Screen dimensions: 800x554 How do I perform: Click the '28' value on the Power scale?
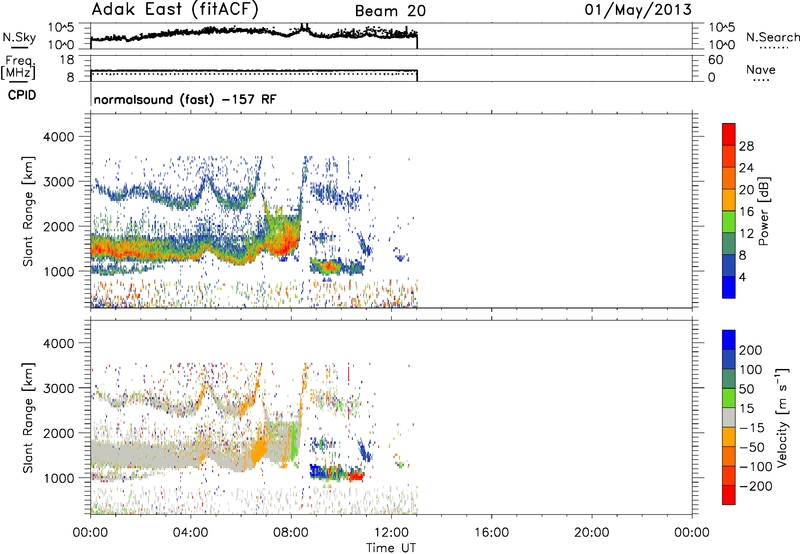pyautogui.click(x=746, y=146)
